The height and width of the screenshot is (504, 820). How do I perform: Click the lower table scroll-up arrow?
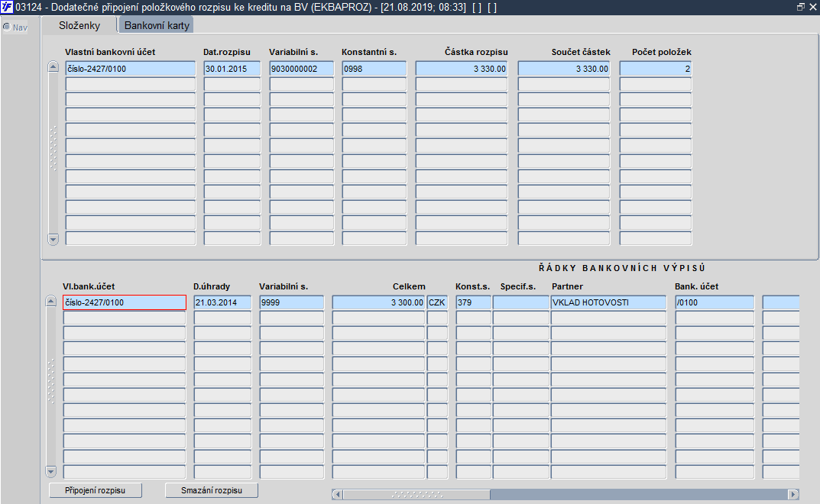pyautogui.click(x=50, y=301)
